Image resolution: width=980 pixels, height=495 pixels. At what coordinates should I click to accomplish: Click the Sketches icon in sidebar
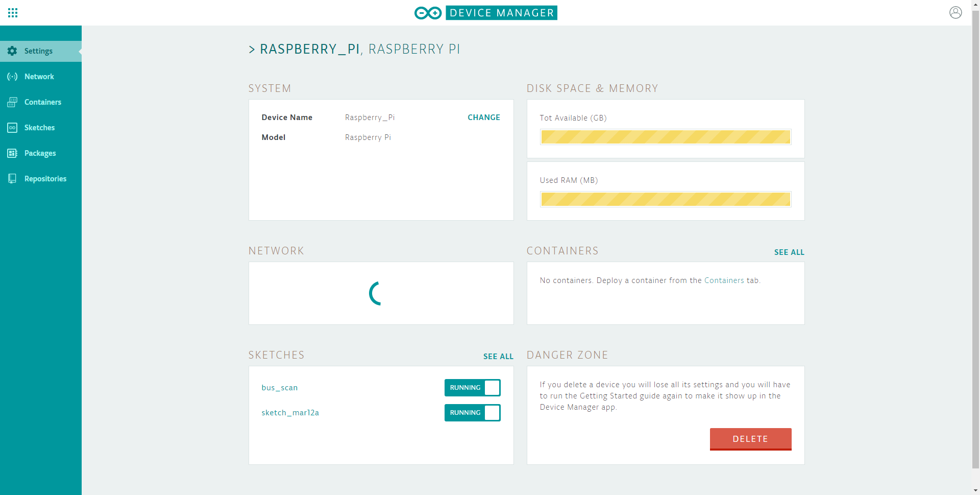[12, 128]
